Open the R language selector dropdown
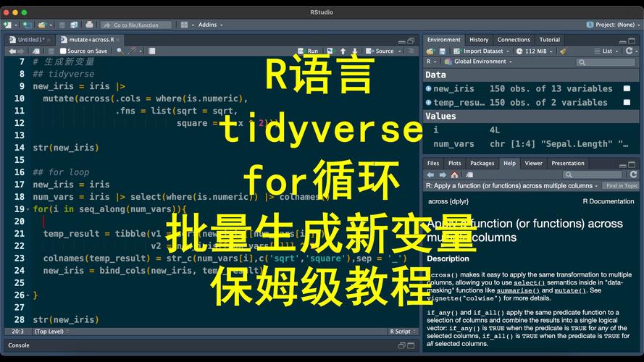This screenshot has height=362, width=644. 430,62
